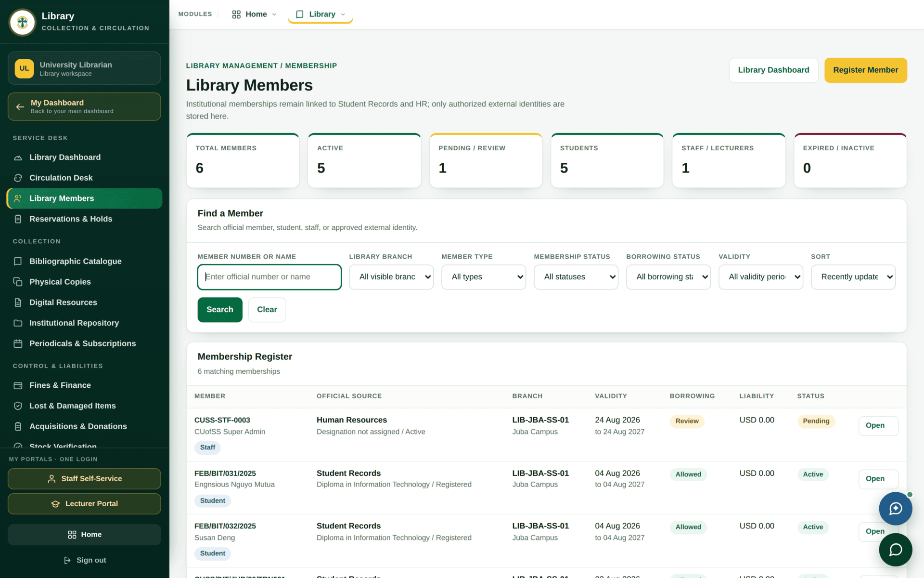
Task: Click the Library module book icon in top bar
Action: tap(300, 14)
